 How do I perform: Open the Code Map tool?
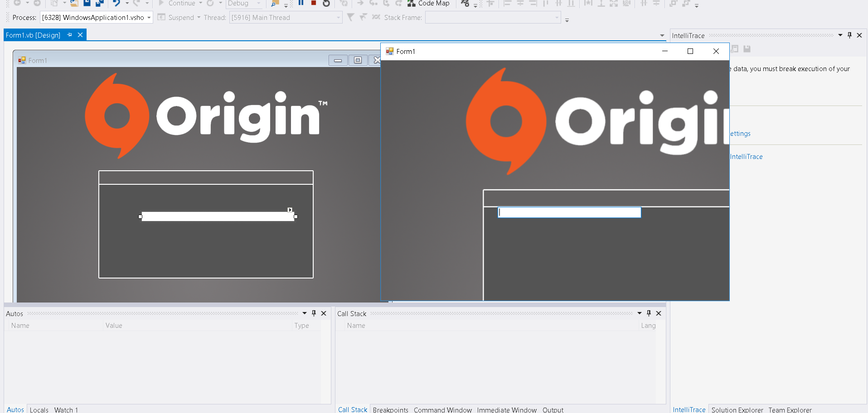(428, 3)
